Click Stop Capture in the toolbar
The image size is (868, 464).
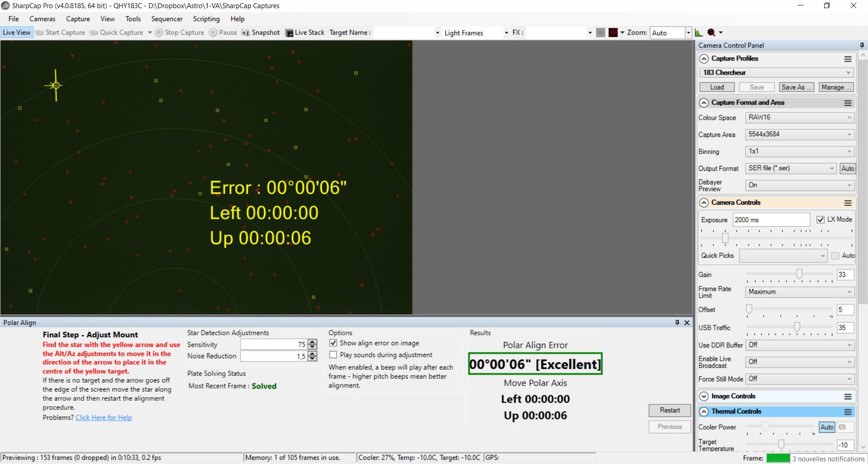179,33
